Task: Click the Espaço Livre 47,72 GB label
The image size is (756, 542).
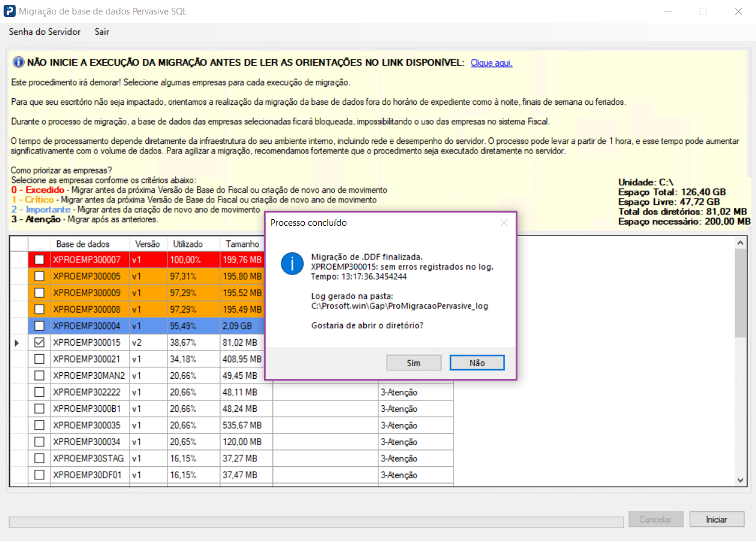Action: point(669,202)
